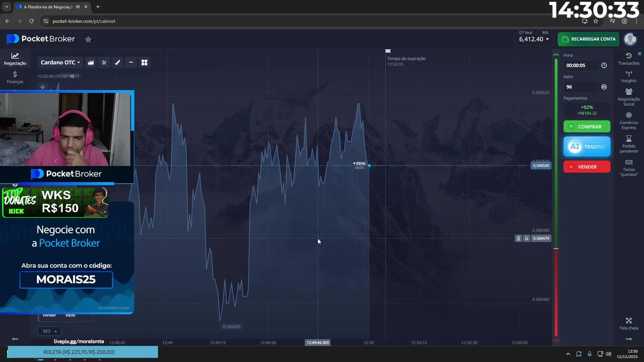The height and width of the screenshot is (362, 644).
Task: Collapse the right sidebar arrow
Action: click(628, 339)
